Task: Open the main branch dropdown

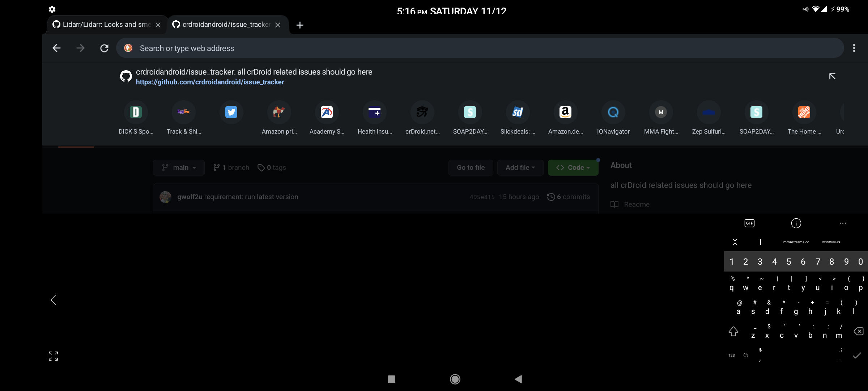Action: [178, 167]
